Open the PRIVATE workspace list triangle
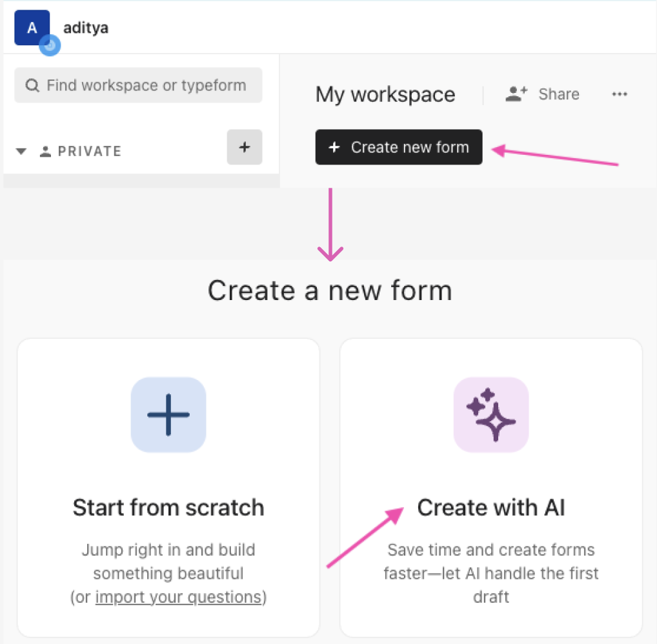 pos(21,150)
